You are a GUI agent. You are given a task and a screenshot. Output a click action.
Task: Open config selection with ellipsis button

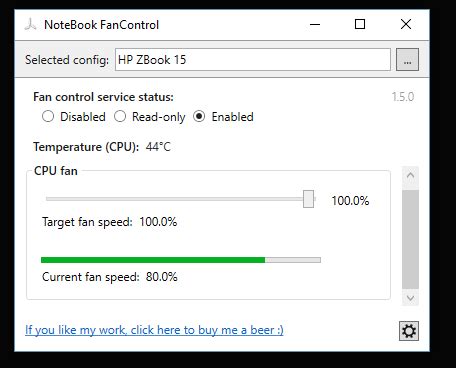(407, 60)
